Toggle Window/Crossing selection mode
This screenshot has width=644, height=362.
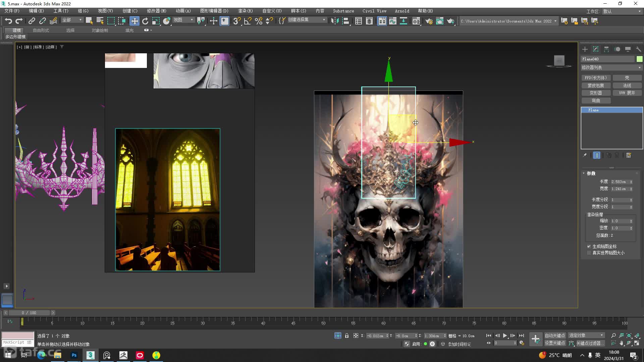(x=122, y=21)
